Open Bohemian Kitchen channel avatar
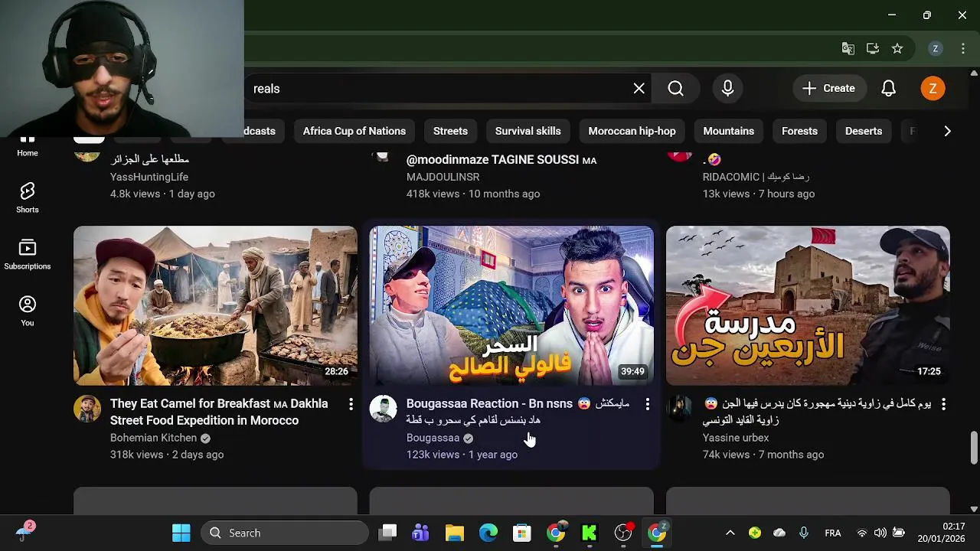Viewport: 980px width, 551px height. 87,409
